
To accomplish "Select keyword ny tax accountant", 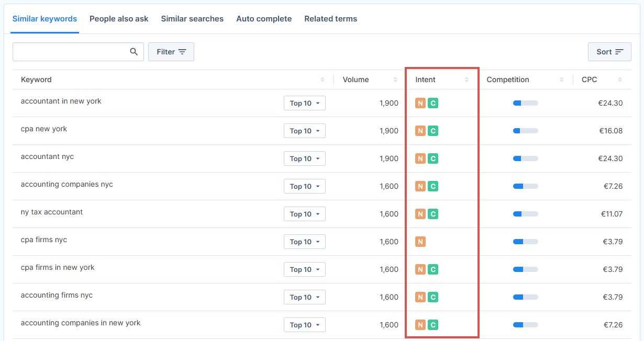I will tap(52, 212).
